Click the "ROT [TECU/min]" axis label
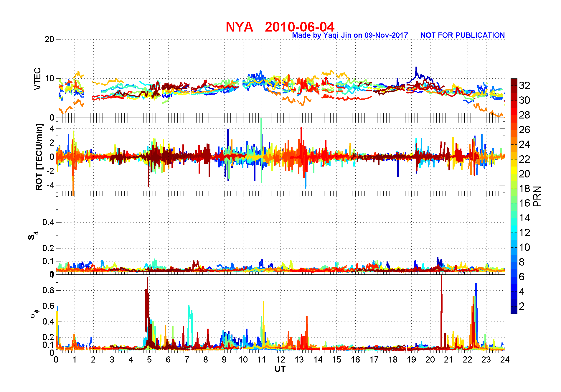 pyautogui.click(x=39, y=157)
